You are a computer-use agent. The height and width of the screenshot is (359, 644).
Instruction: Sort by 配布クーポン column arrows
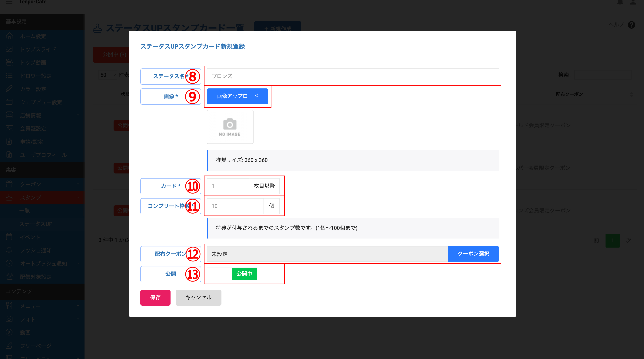[632, 94]
